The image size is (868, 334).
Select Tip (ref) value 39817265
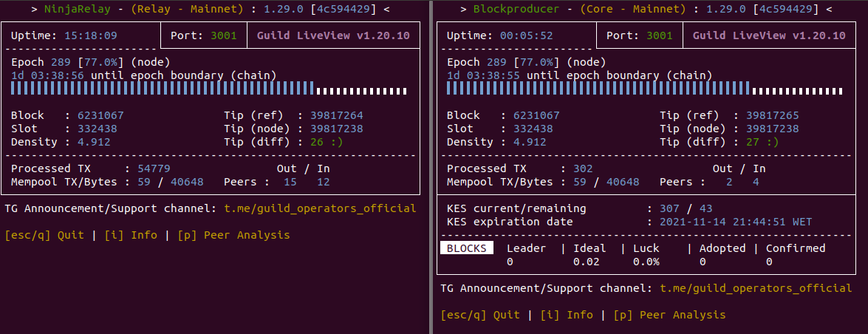coord(773,115)
